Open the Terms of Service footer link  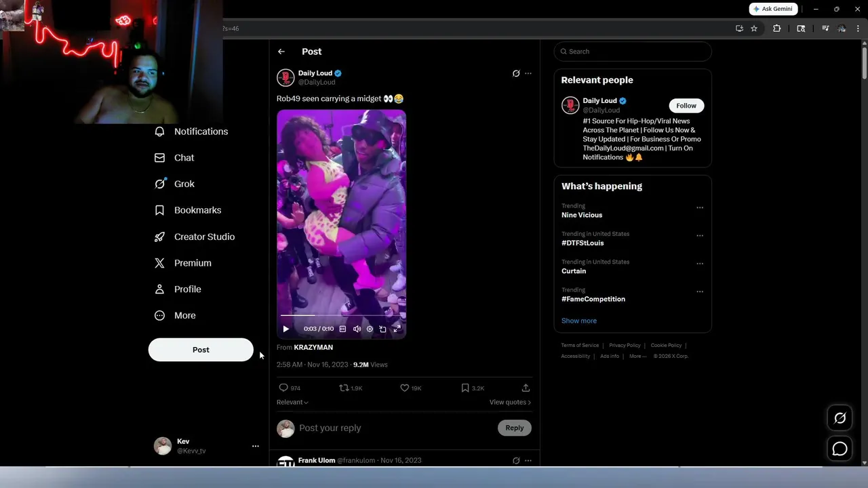(x=580, y=346)
